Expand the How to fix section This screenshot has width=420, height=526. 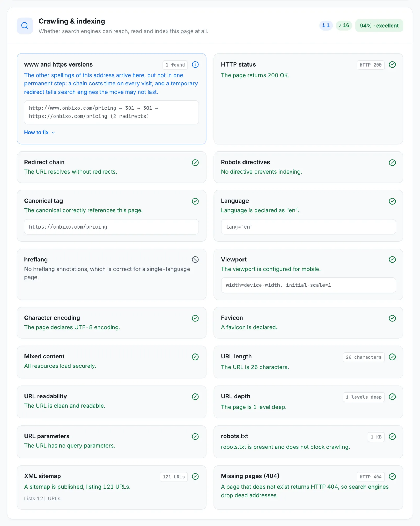(39, 133)
